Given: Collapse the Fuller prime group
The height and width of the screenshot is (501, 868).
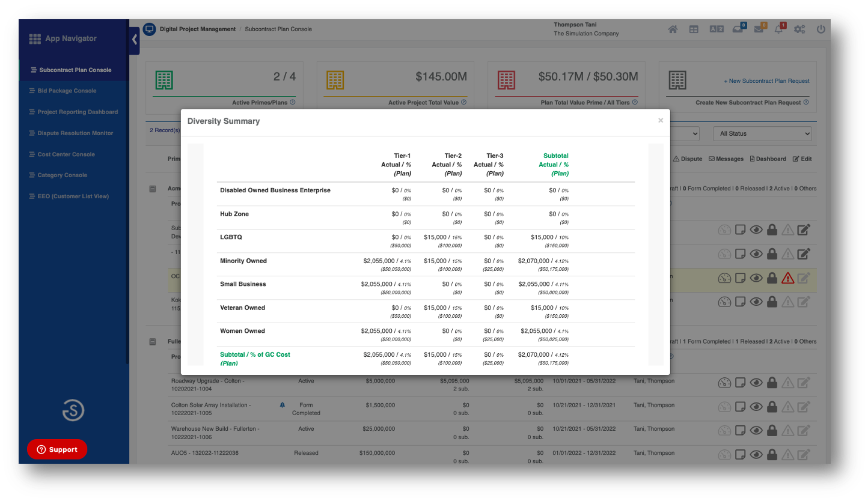Looking at the screenshot, I should pyautogui.click(x=153, y=341).
